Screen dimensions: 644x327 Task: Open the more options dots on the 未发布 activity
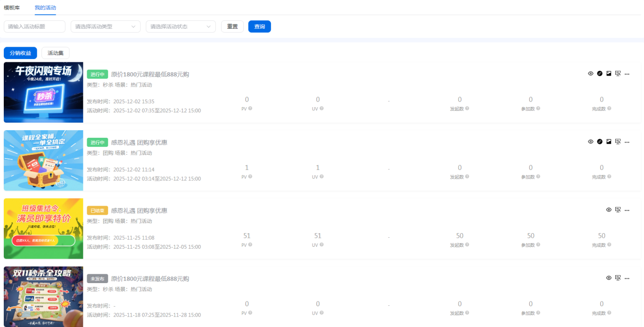(x=627, y=278)
